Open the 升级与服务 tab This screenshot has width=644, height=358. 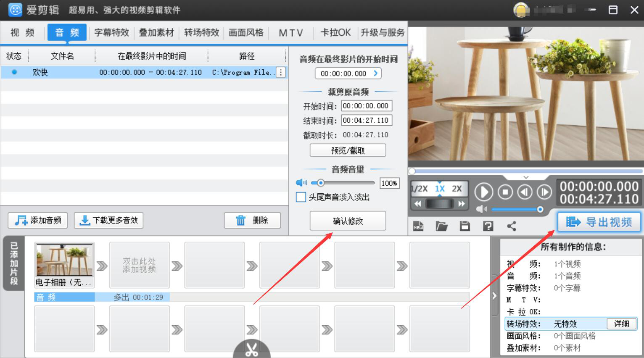(383, 32)
